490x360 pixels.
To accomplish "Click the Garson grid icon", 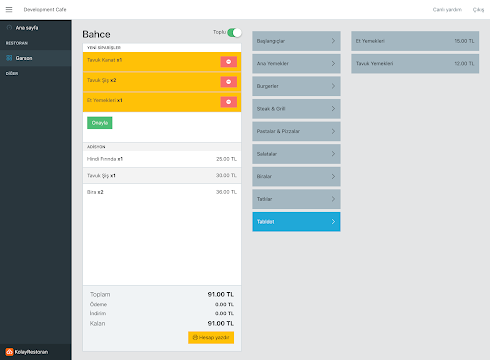I will coord(9,58).
